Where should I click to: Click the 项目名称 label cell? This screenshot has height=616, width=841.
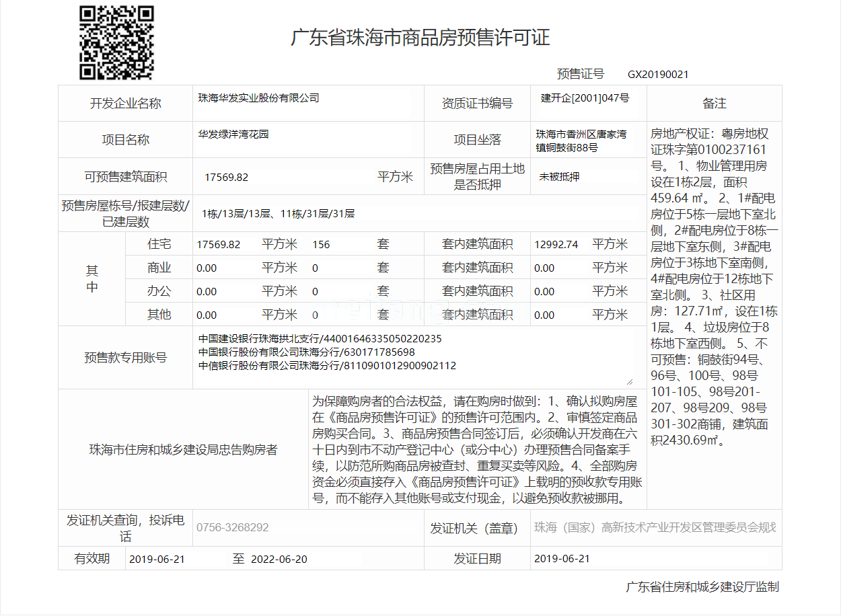click(x=126, y=140)
